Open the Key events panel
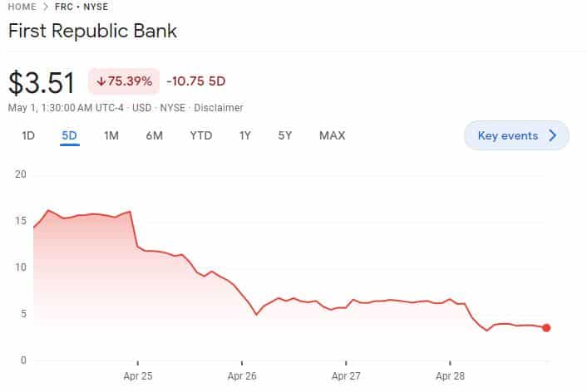 coord(516,135)
